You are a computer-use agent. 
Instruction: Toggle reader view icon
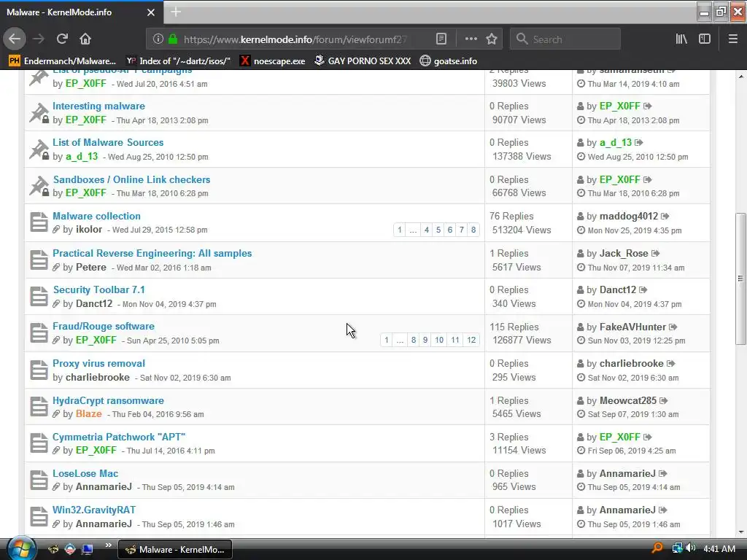coord(441,39)
